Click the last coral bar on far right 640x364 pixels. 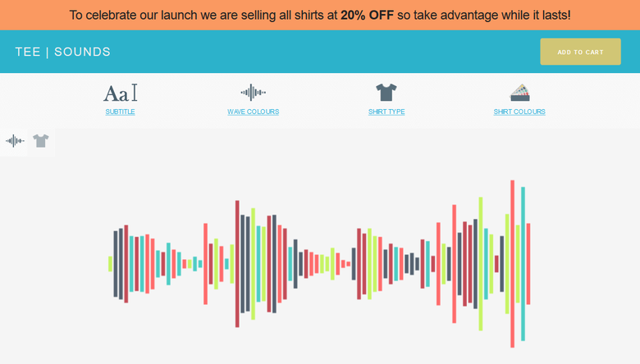tap(528, 264)
